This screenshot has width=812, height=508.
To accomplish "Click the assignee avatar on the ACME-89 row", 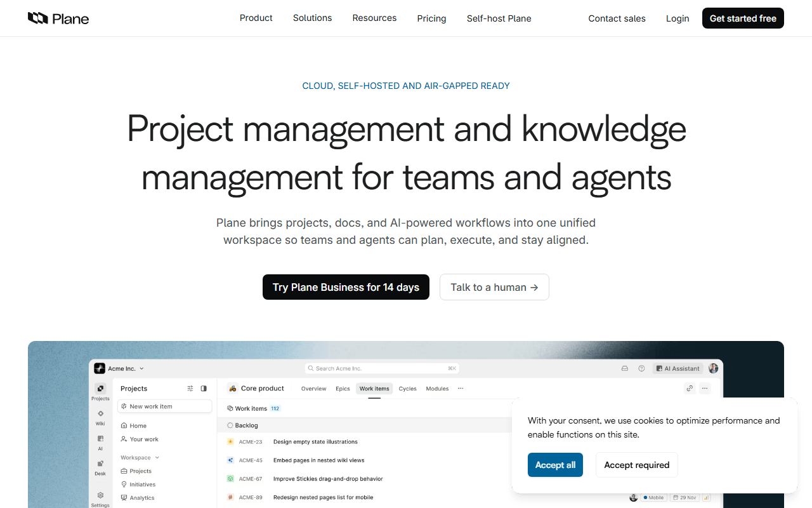I will [x=633, y=497].
